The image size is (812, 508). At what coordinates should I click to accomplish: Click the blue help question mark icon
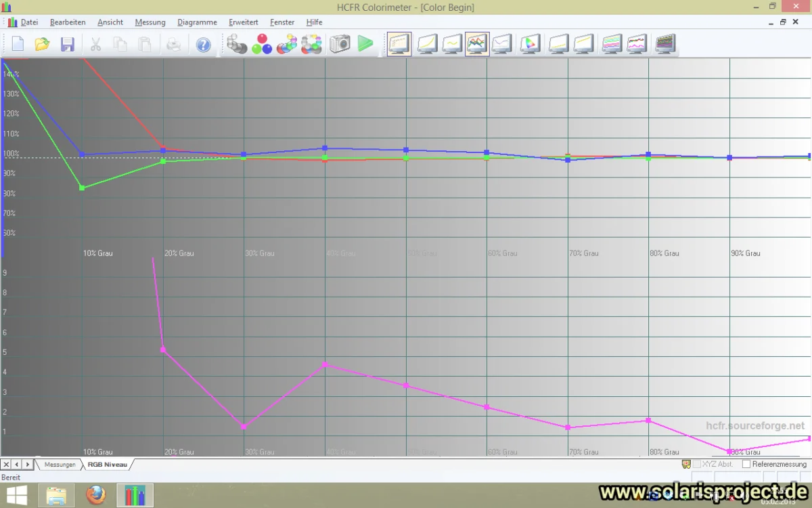tap(203, 45)
